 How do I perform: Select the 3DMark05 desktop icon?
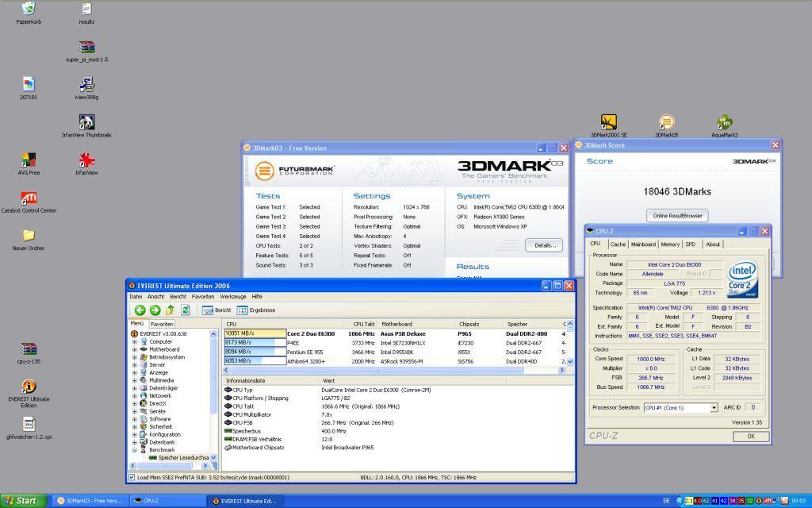tap(666, 126)
